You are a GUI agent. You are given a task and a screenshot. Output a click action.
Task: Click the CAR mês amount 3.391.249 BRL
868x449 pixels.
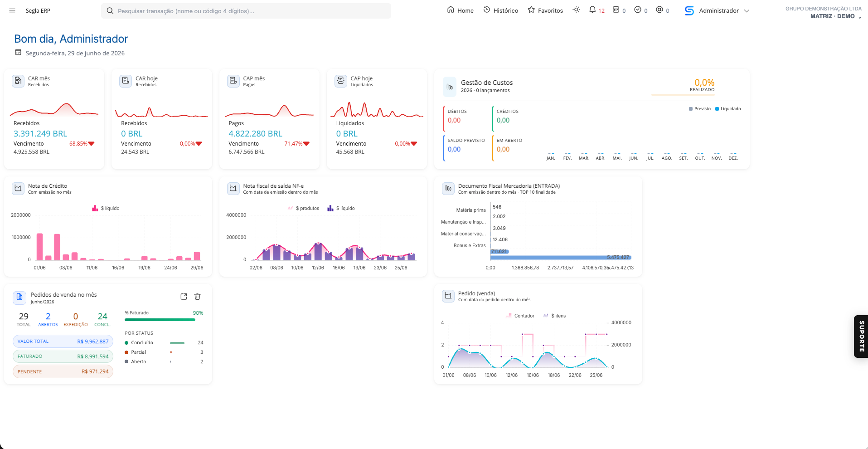coord(40,134)
